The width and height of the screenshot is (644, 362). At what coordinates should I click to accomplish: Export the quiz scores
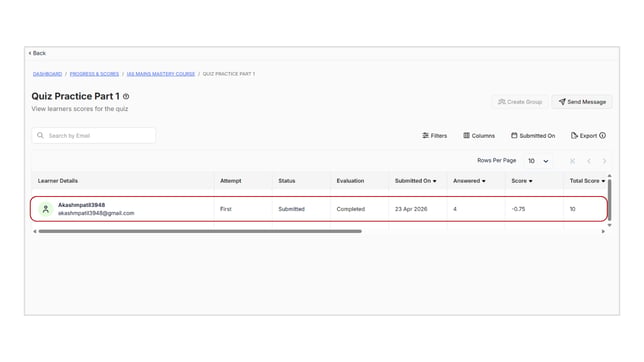584,136
